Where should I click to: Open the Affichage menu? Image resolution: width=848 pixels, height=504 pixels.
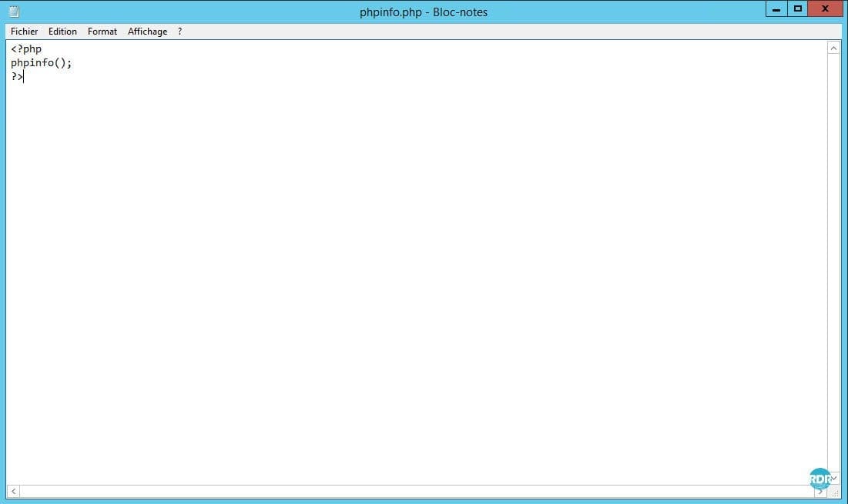point(148,32)
